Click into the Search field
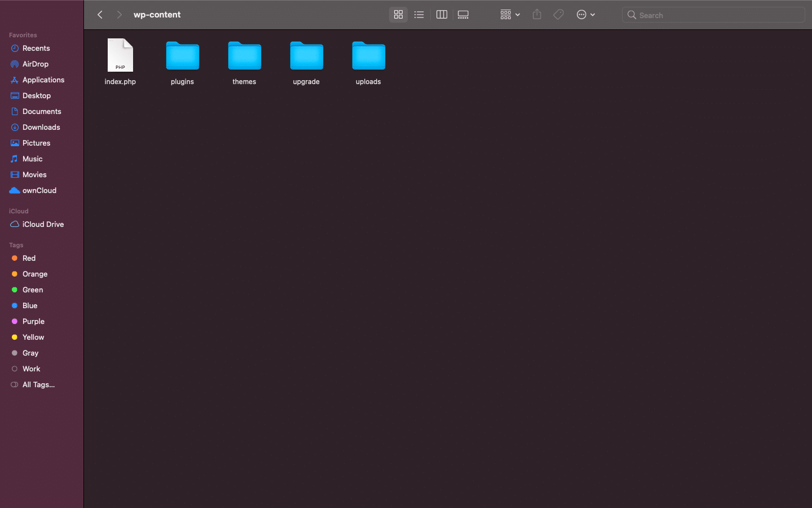The image size is (812, 508). tap(713, 15)
